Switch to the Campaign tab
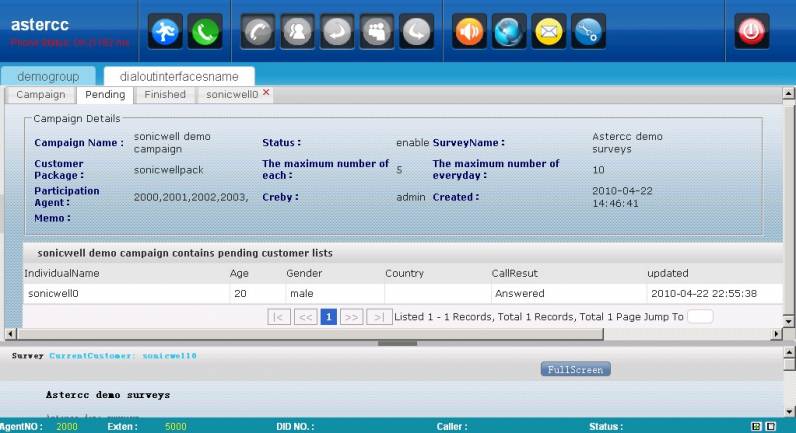The height and width of the screenshot is (433, 796). (x=41, y=94)
